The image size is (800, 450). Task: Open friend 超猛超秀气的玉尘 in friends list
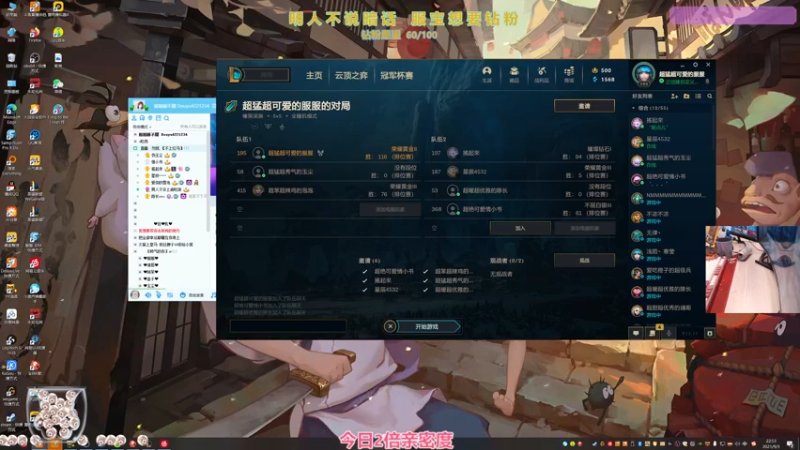669,161
